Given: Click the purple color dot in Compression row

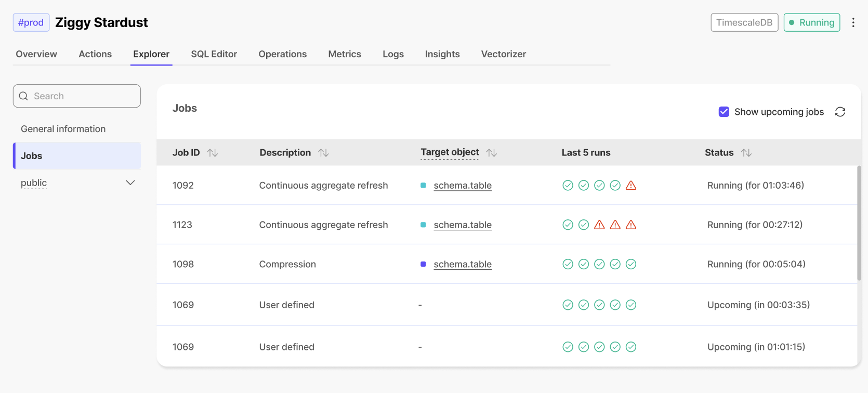Looking at the screenshot, I should point(423,264).
